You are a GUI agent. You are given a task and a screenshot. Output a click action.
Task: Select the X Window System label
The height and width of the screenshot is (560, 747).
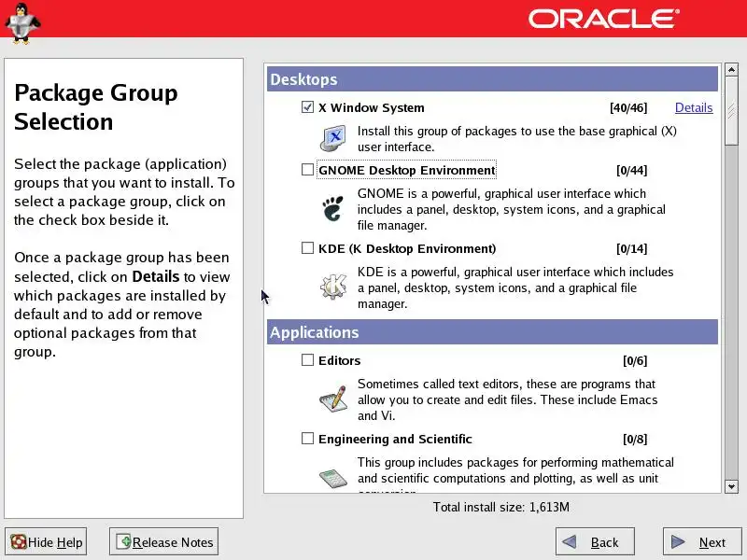click(x=371, y=107)
